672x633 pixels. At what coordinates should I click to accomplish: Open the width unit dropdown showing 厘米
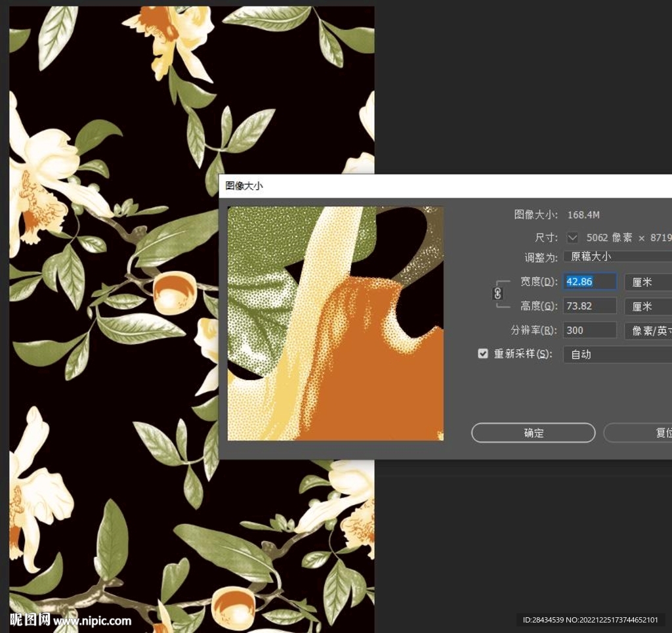coord(648,282)
